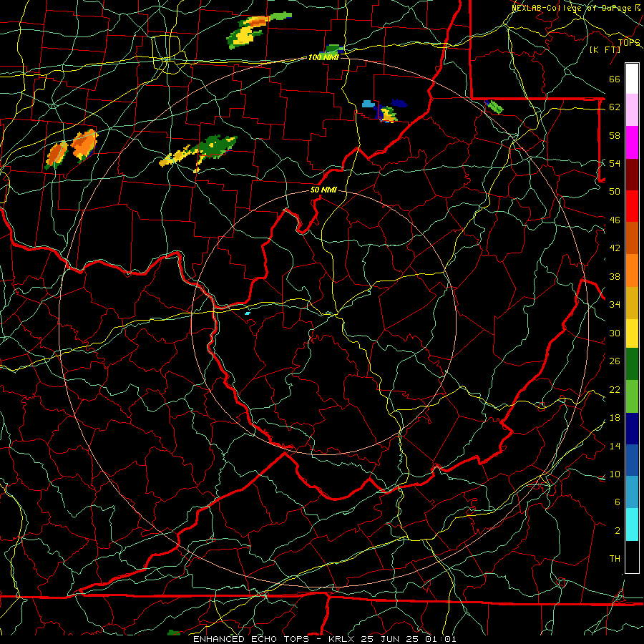Pick the cyan legend swatch
Viewport: 644px width, 644px height.
[632, 525]
